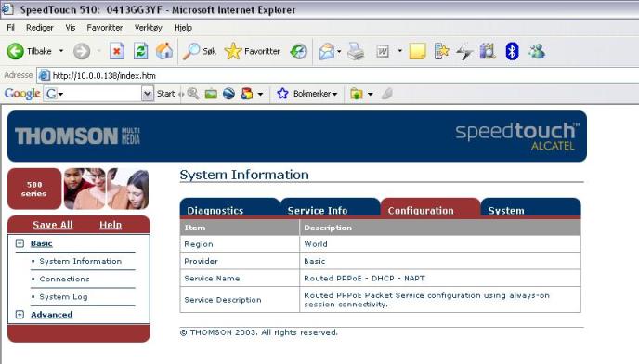Open the Basic link

pos(42,243)
